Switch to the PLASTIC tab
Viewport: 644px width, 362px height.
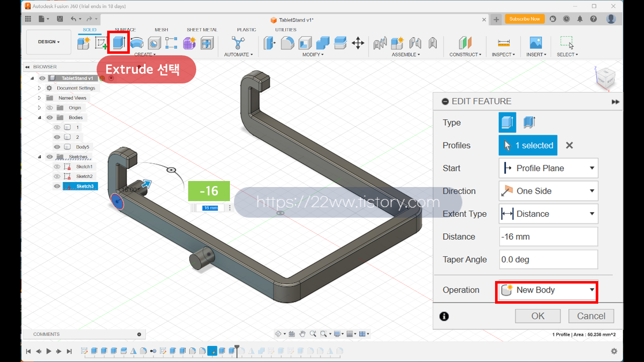click(247, 30)
